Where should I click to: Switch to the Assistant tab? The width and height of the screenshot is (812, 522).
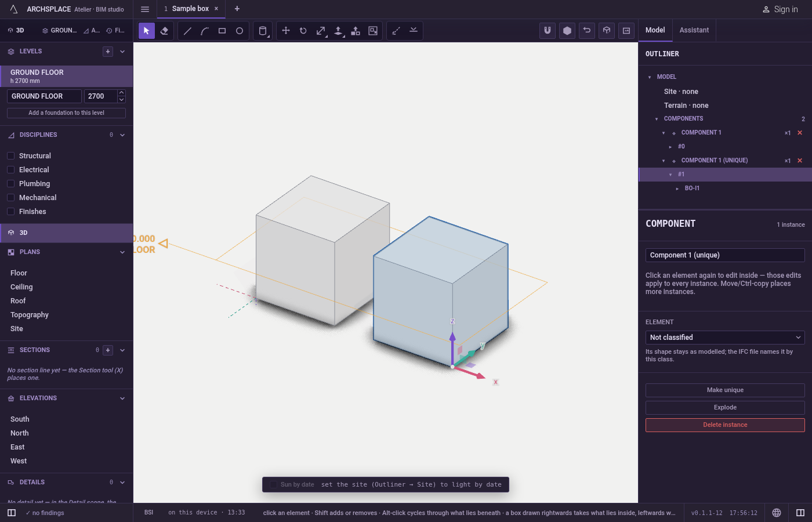click(694, 30)
